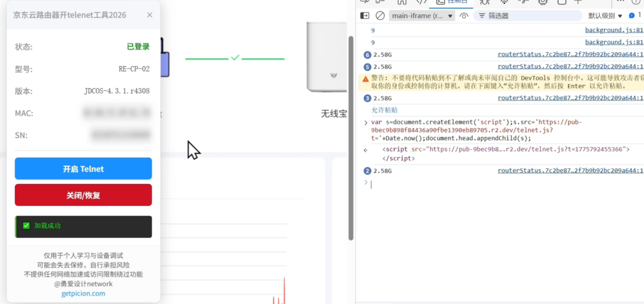Select the 状态: label in tool panel
The height and width of the screenshot is (304, 644).
pyautogui.click(x=24, y=46)
